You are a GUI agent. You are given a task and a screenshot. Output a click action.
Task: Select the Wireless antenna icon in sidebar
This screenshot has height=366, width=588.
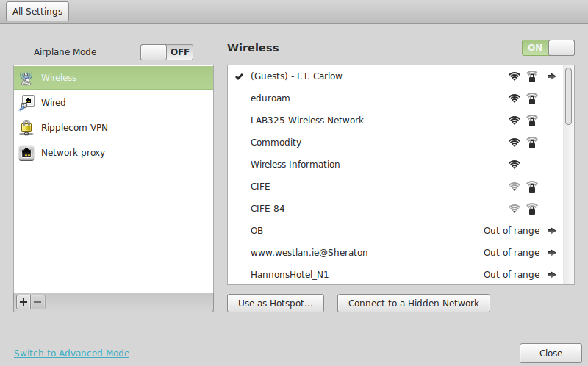[x=26, y=78]
